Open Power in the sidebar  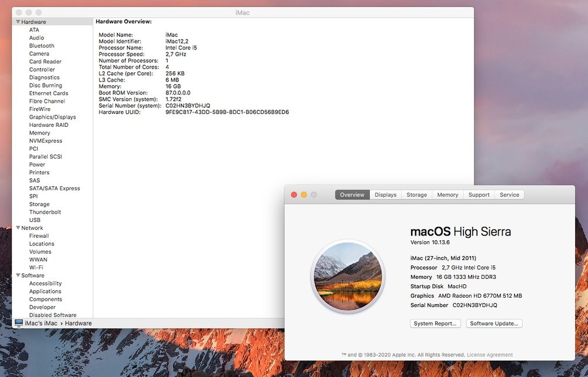tap(37, 165)
